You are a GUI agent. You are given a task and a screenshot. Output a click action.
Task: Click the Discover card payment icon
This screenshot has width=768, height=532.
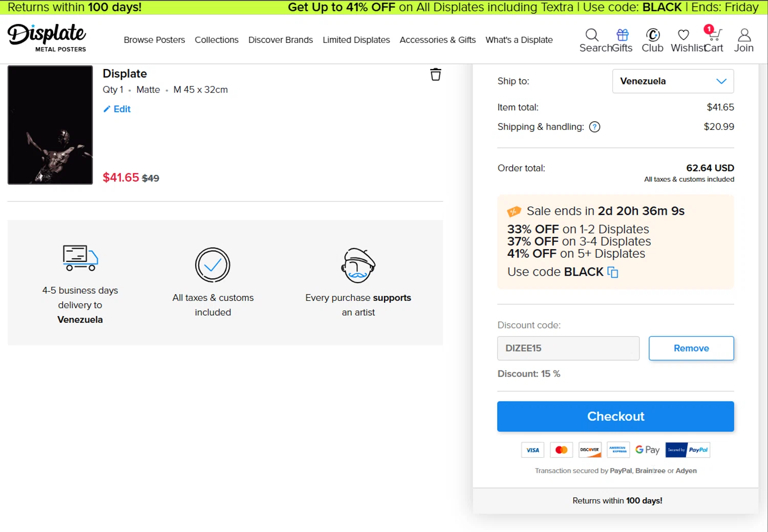coord(589,450)
